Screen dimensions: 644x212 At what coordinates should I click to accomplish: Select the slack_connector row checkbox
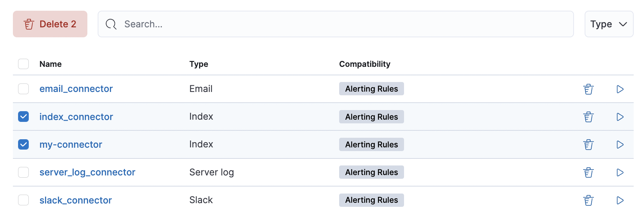(x=24, y=200)
